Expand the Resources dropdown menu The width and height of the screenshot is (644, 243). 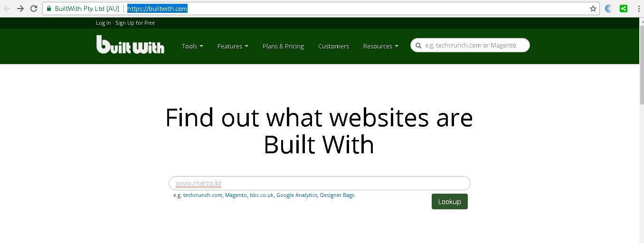click(x=381, y=46)
